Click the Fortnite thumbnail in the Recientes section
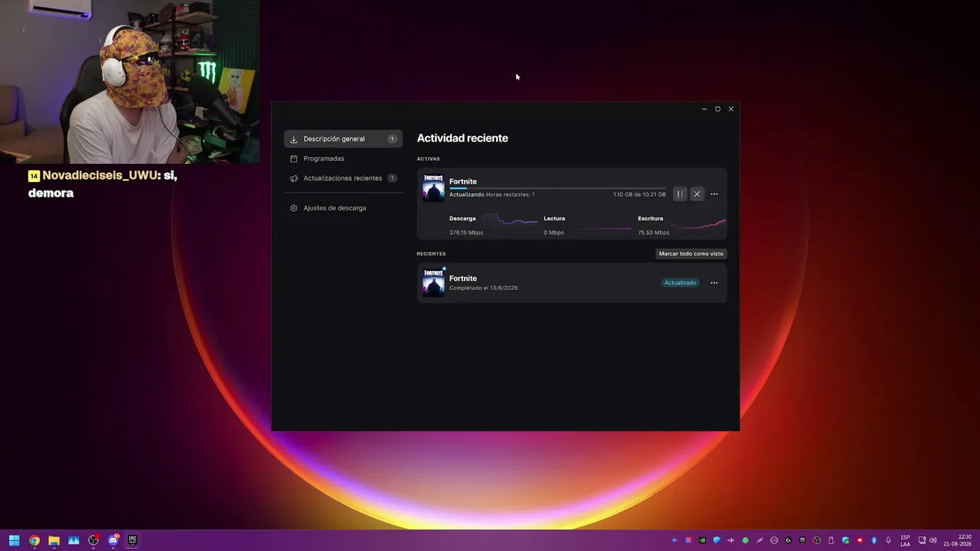Screen dimensions: 980x551 [x=433, y=282]
